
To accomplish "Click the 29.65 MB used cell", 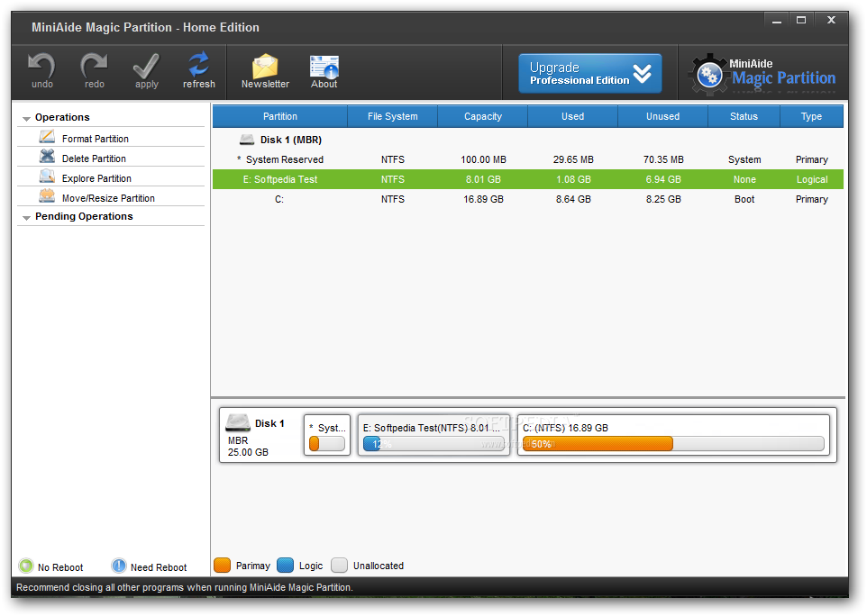I will [x=573, y=159].
